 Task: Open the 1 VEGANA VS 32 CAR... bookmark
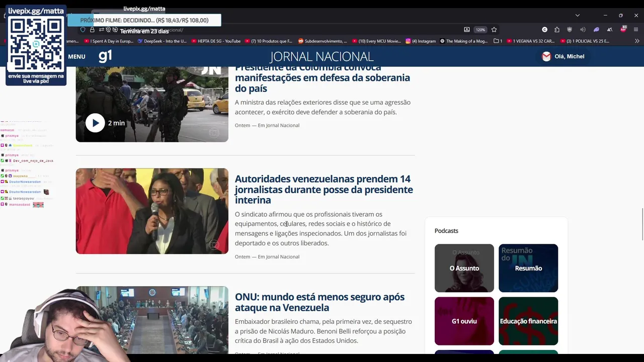tap(530, 41)
